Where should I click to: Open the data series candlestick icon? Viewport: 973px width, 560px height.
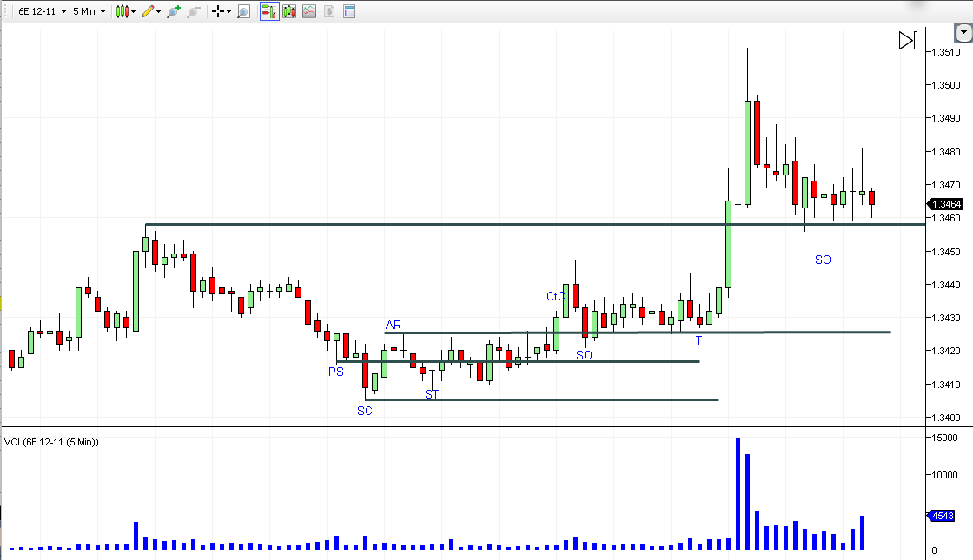click(289, 11)
